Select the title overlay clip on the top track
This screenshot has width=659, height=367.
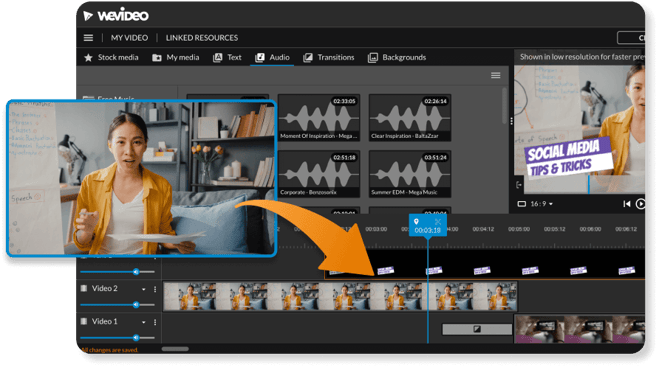[x=485, y=265]
